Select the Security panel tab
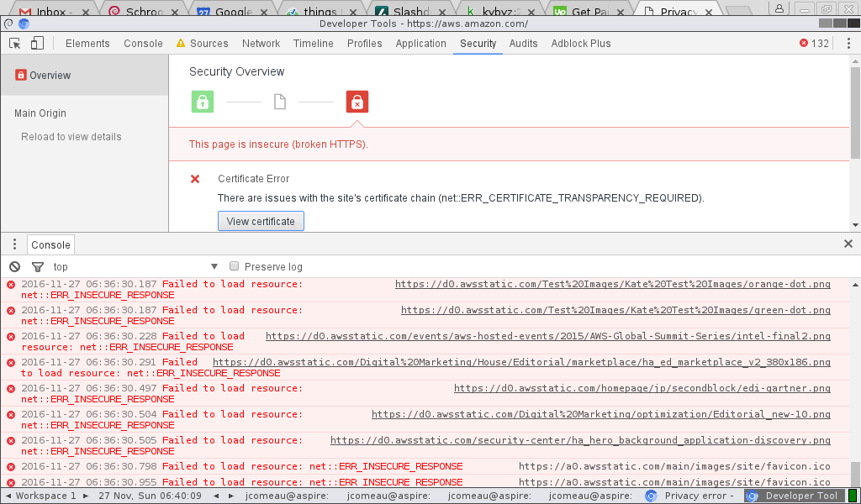 tap(478, 44)
